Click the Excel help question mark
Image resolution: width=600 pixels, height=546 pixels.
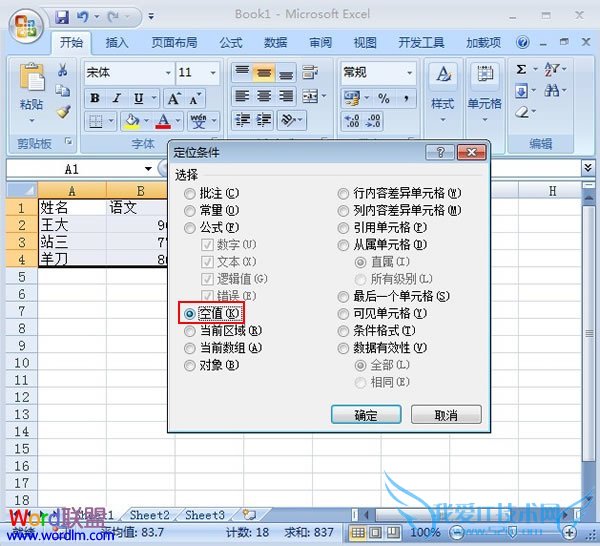pos(522,42)
